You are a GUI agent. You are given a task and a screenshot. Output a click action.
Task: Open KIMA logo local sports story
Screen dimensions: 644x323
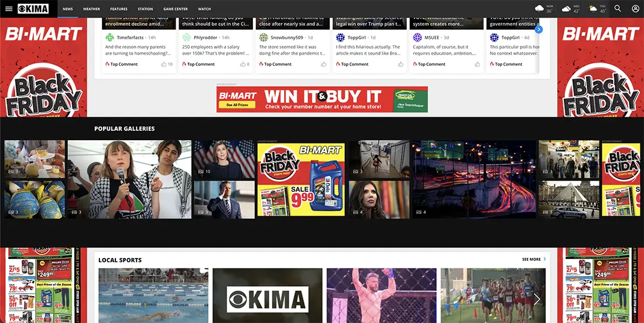coord(268,295)
